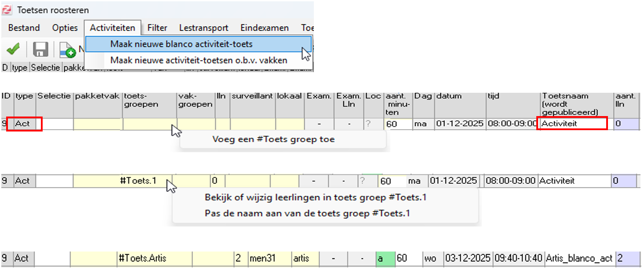Click the red-outlined Activiteit toetsnaam cell
This screenshot has width=644, height=270.
point(573,124)
